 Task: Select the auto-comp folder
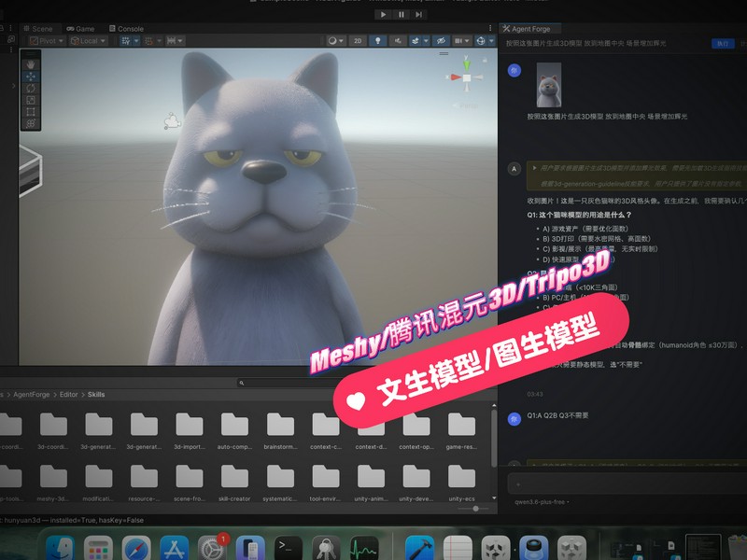coord(234,430)
